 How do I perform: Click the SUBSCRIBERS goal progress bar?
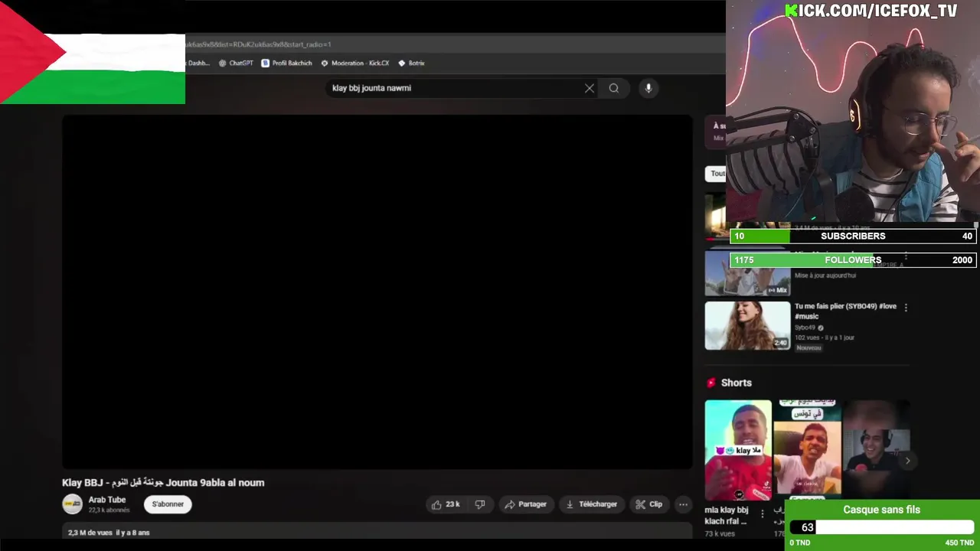(x=853, y=236)
